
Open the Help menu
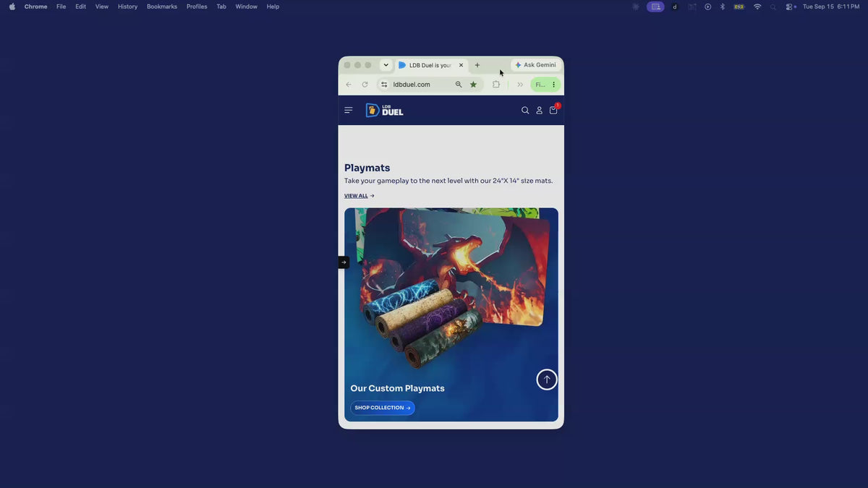pyautogui.click(x=273, y=7)
